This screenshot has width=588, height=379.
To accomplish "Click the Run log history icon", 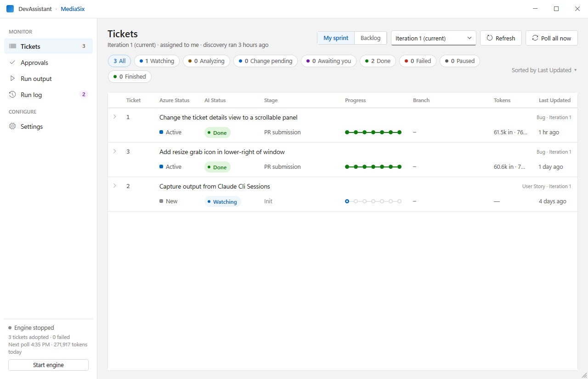I will 12,95.
